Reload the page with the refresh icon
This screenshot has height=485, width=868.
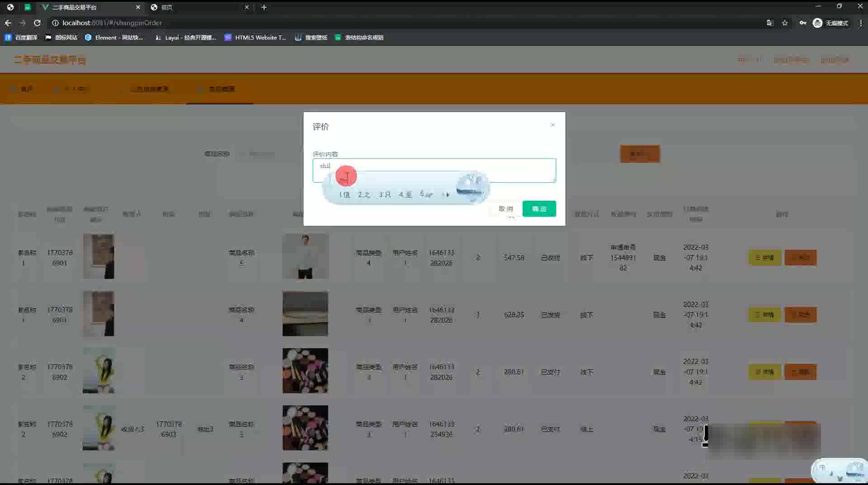point(38,23)
